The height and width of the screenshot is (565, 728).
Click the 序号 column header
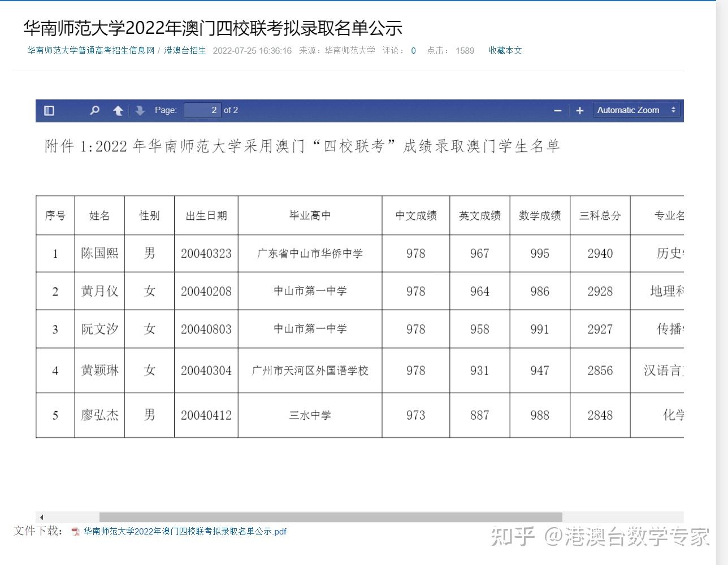(x=55, y=215)
